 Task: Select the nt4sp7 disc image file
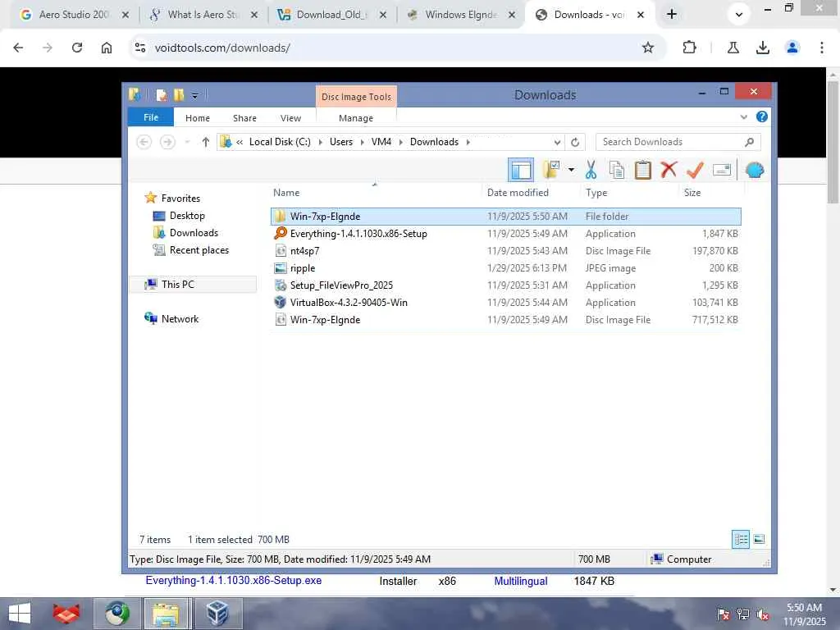pyautogui.click(x=505, y=251)
